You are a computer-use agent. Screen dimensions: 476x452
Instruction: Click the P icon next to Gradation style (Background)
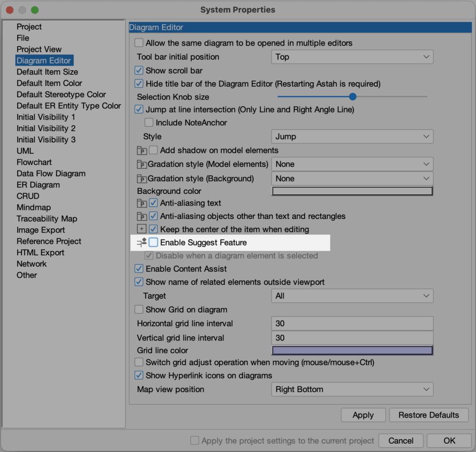(142, 179)
